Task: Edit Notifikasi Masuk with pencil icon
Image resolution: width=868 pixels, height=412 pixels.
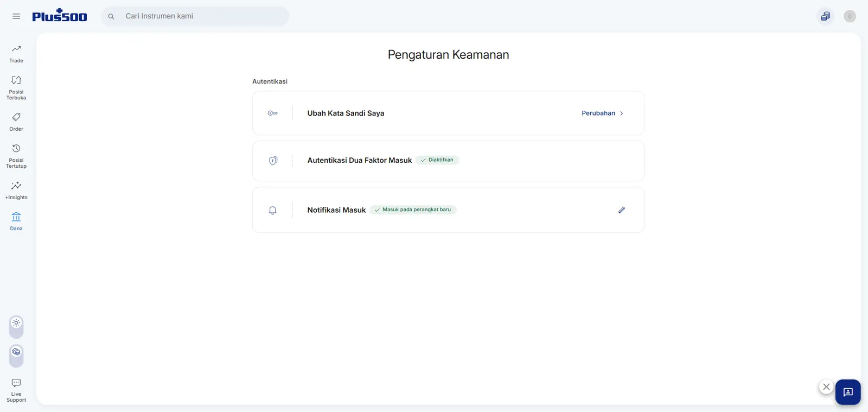Action: [622, 210]
